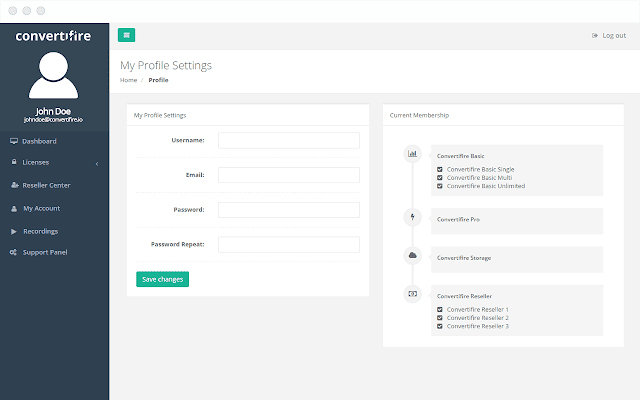
Task: Focus the Email input field
Action: 289,175
